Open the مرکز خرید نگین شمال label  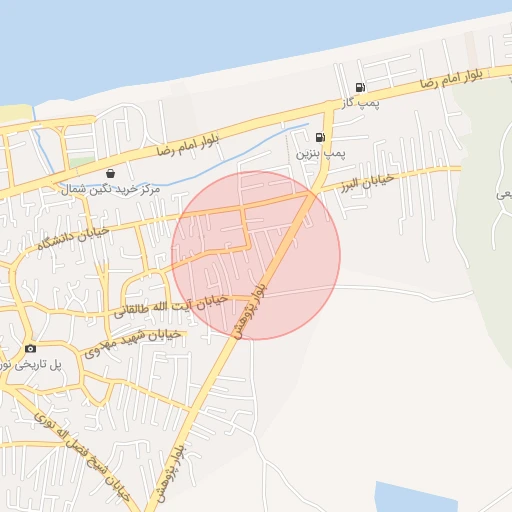click(111, 189)
